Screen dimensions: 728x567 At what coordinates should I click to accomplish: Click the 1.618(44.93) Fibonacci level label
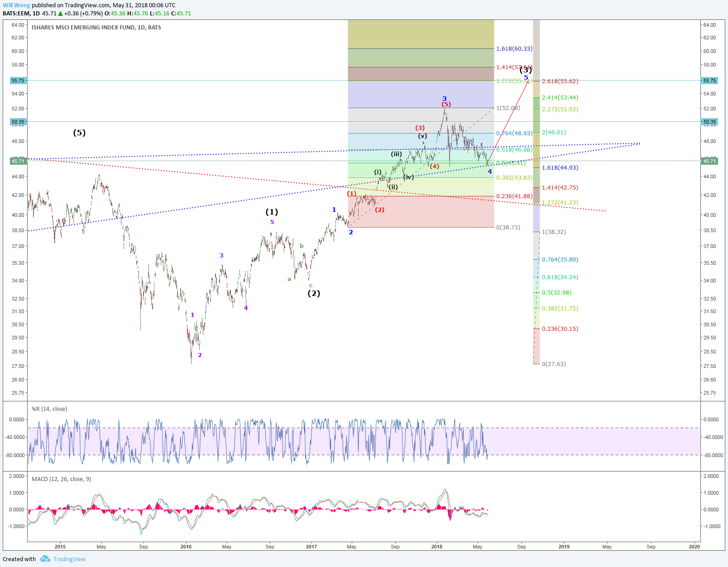[x=560, y=168]
